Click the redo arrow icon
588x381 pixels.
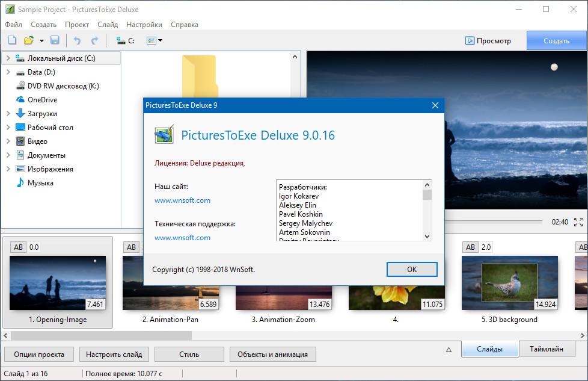point(94,40)
